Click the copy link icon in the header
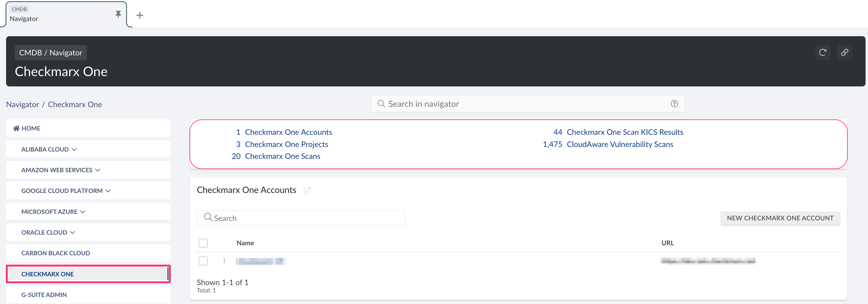The height and width of the screenshot is (304, 868). pyautogui.click(x=845, y=53)
